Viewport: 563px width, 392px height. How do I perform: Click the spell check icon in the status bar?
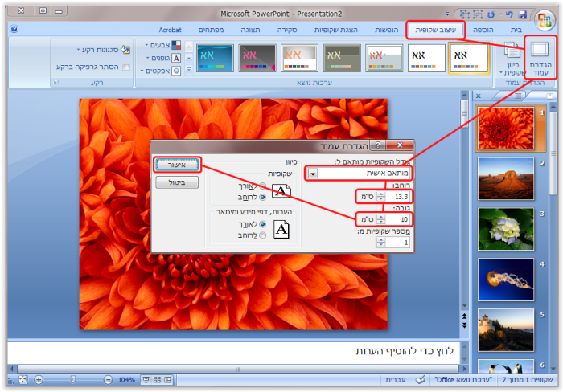coord(420,378)
